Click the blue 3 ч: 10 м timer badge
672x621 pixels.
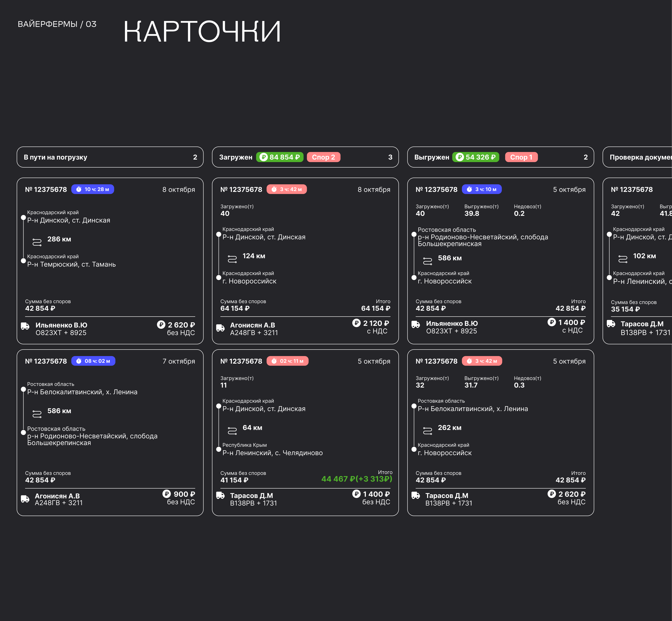[x=482, y=189]
